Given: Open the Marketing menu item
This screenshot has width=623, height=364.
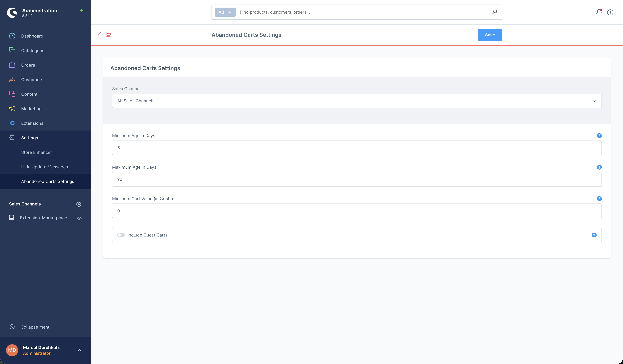Looking at the screenshot, I should 31,109.
